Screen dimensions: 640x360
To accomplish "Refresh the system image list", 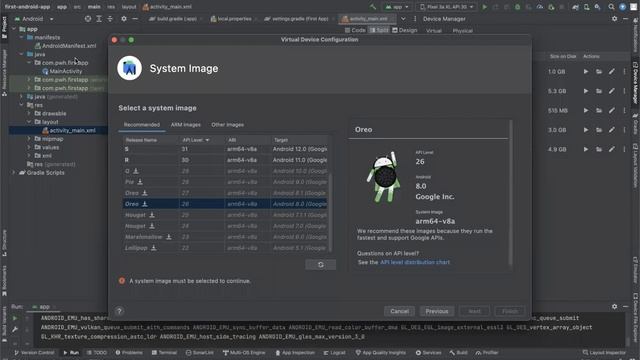I will point(320,264).
